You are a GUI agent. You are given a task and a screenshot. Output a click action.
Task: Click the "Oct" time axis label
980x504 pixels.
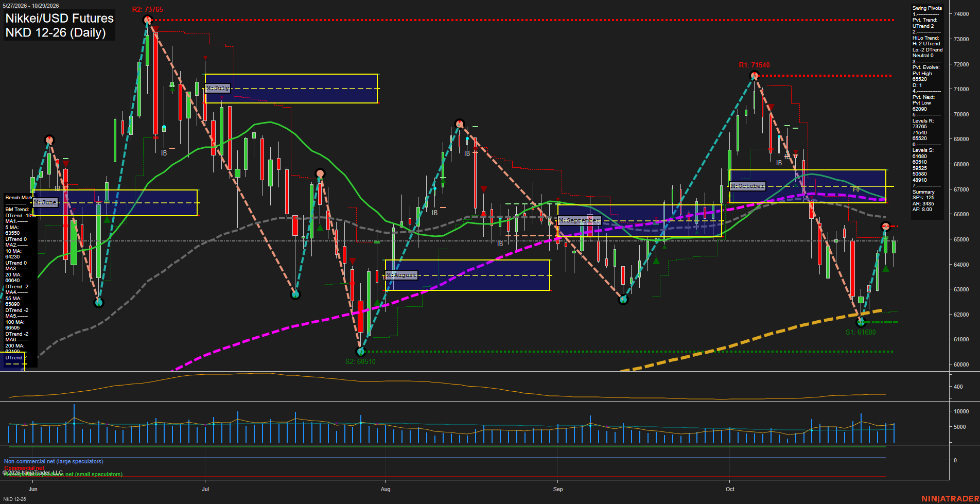[730, 489]
